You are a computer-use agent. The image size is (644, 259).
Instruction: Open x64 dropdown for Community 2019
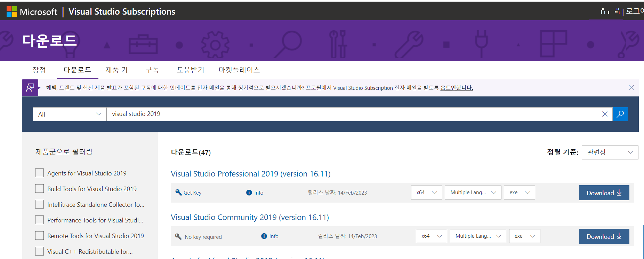tap(432, 236)
